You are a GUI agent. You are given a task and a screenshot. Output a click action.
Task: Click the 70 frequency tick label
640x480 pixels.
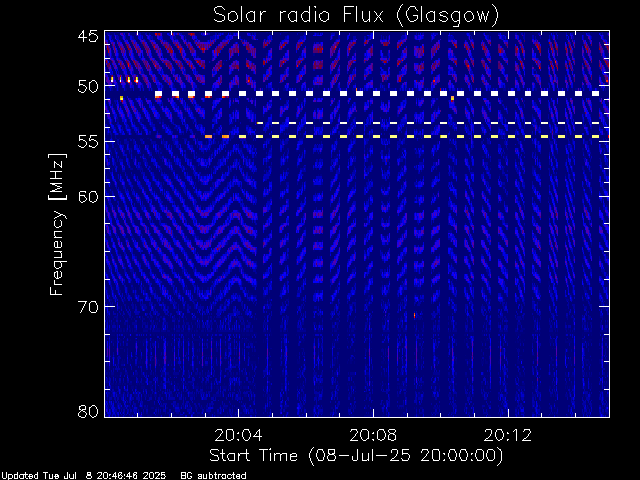pyautogui.click(x=88, y=307)
